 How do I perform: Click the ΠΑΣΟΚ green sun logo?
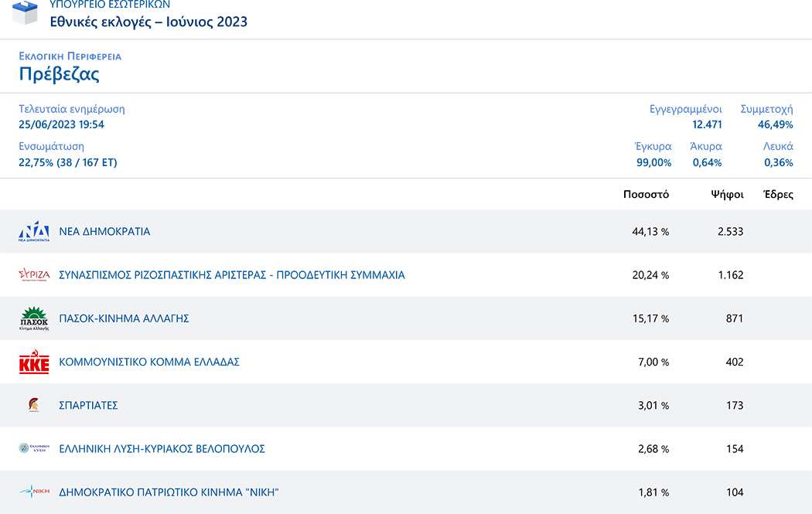click(34, 318)
